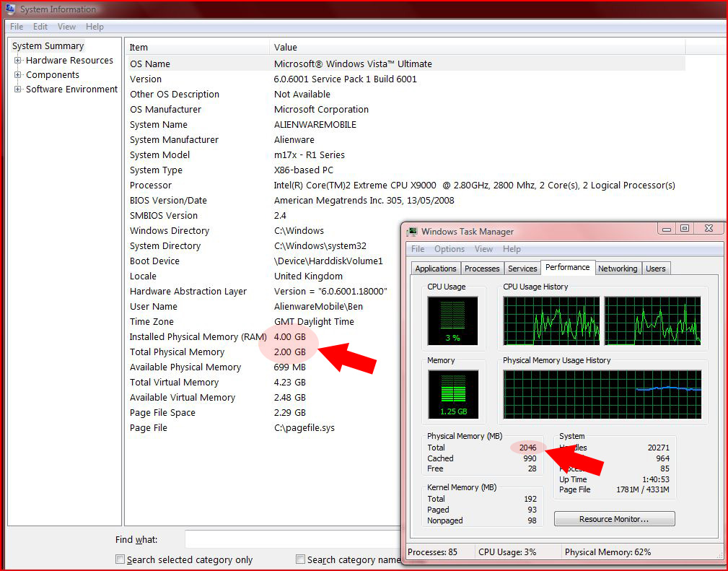The height and width of the screenshot is (571, 728).
Task: Select the Total Physical Memory 2.00 GB row
Action: point(263,352)
